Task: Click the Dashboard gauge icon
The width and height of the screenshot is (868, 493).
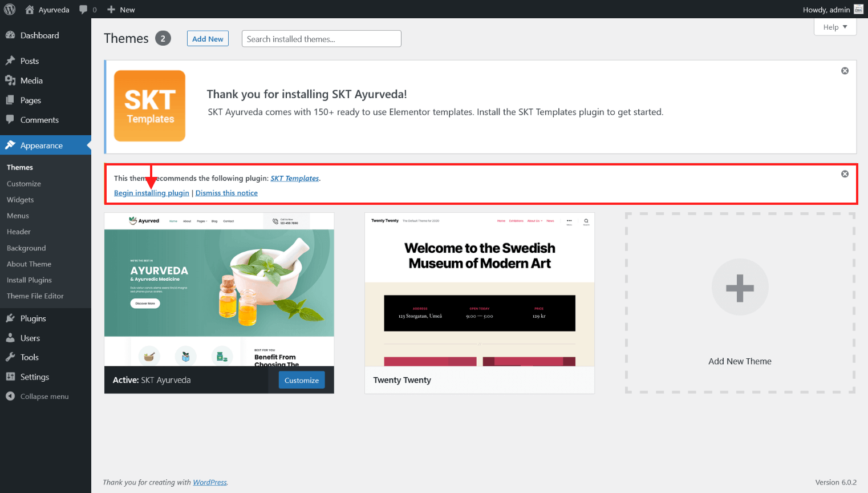Action: tap(10, 35)
